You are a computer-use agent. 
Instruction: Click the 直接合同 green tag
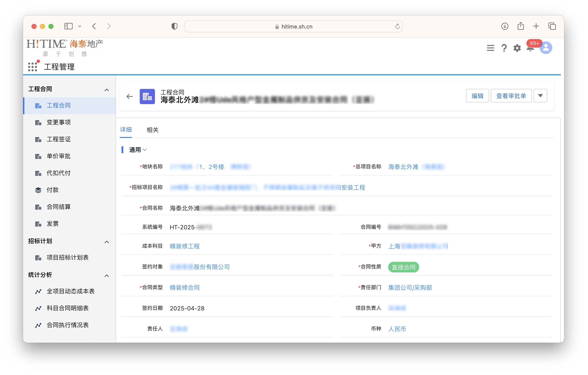403,267
